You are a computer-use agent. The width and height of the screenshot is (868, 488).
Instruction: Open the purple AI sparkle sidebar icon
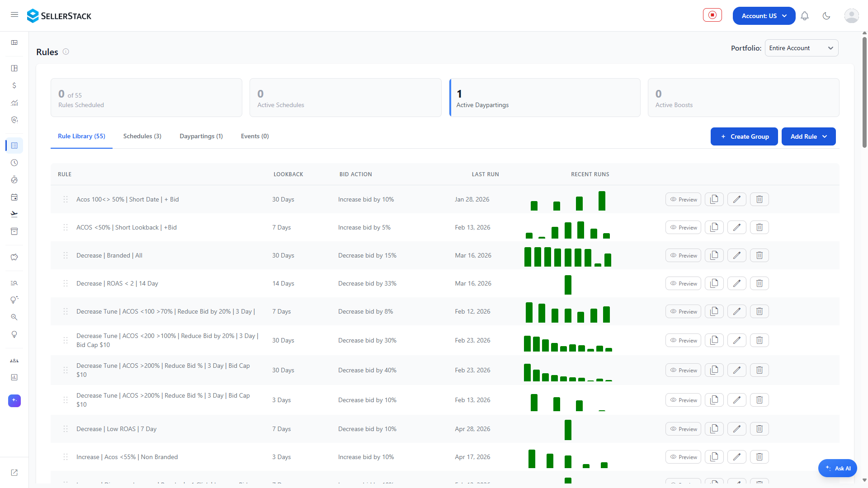tap(14, 401)
